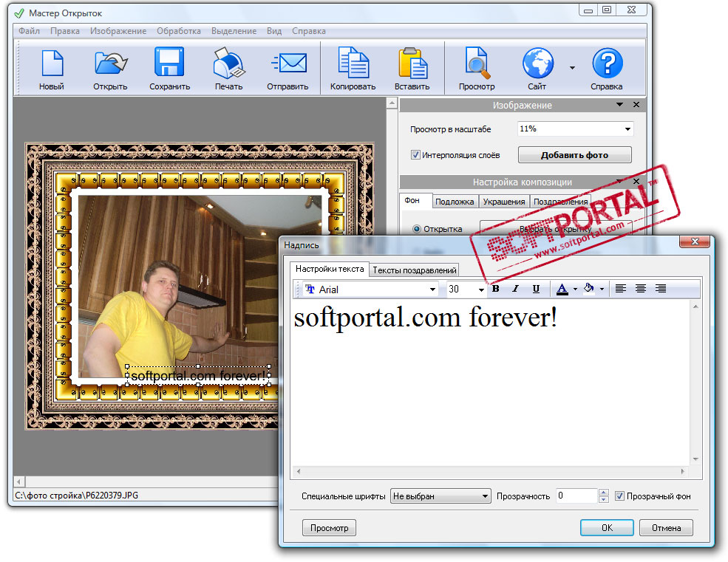Image resolution: width=728 pixels, height=562 pixels.
Task: Expand the Сайт dropdown arrow
Action: point(572,68)
